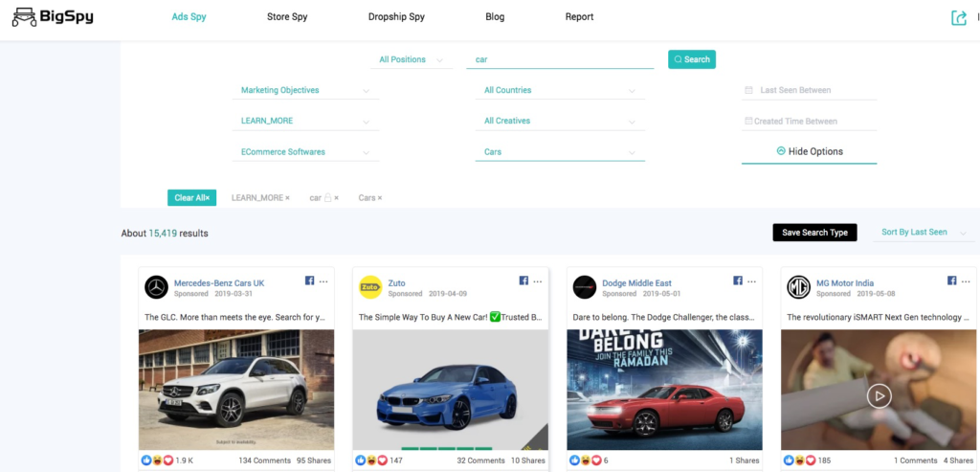Expand the All Positions dropdown
Viewport: 980px width, 472px height.
pyautogui.click(x=412, y=59)
